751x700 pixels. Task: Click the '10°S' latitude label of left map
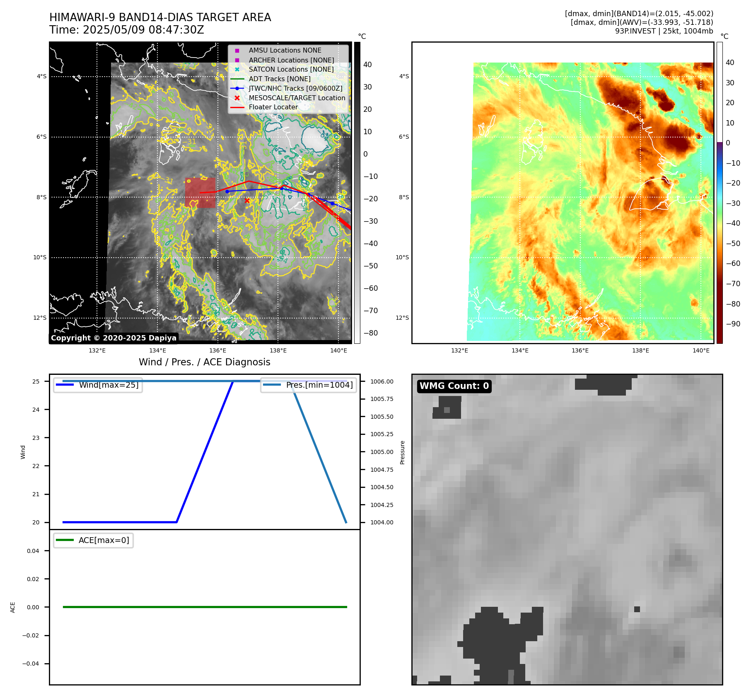click(40, 258)
